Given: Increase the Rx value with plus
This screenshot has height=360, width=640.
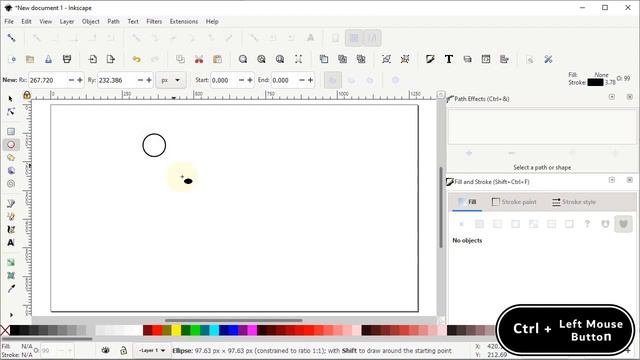Looking at the screenshot, I should pos(80,80).
